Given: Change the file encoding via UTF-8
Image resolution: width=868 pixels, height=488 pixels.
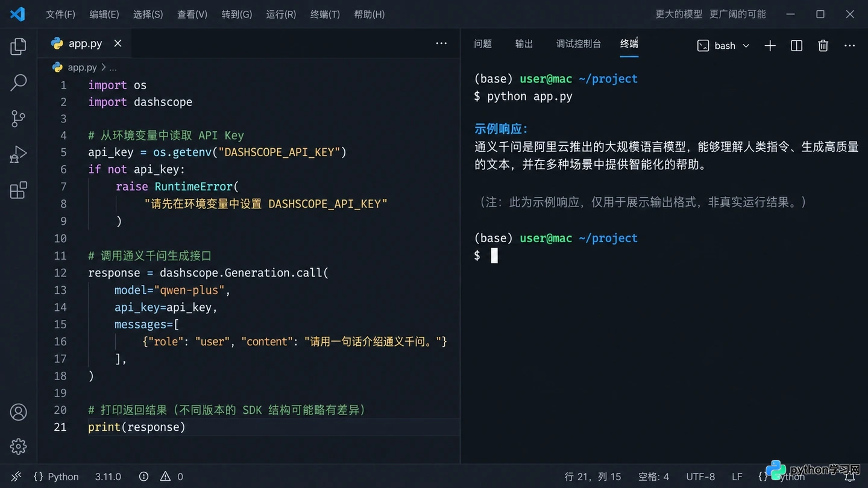Looking at the screenshot, I should pos(700,477).
